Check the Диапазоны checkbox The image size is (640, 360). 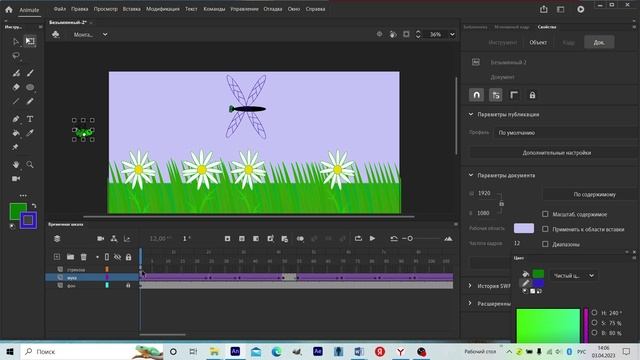point(545,244)
